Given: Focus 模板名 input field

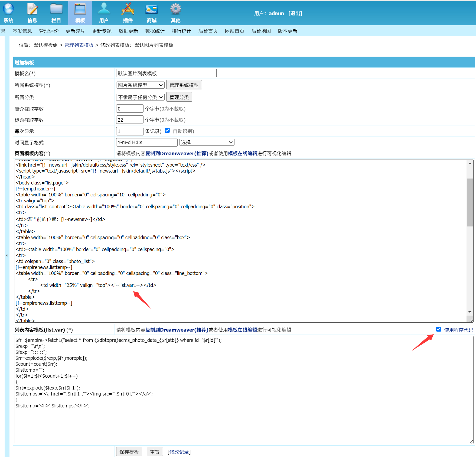Looking at the screenshot, I should (x=166, y=73).
